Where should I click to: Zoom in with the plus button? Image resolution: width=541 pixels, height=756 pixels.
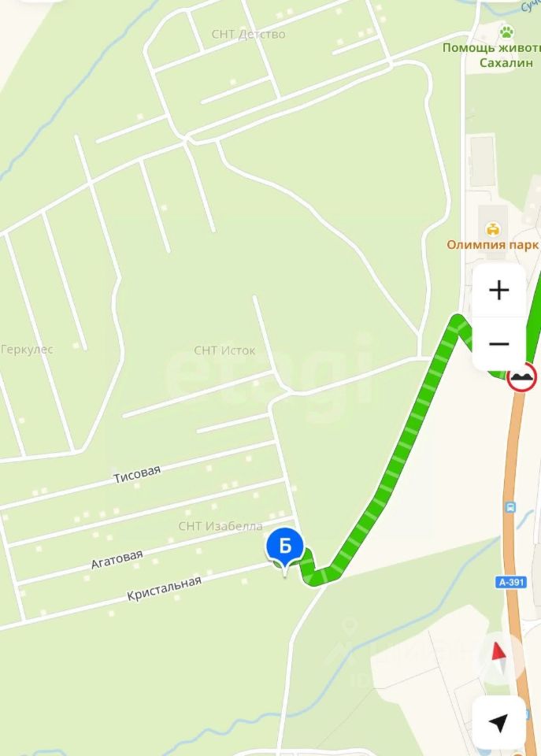pos(499,290)
